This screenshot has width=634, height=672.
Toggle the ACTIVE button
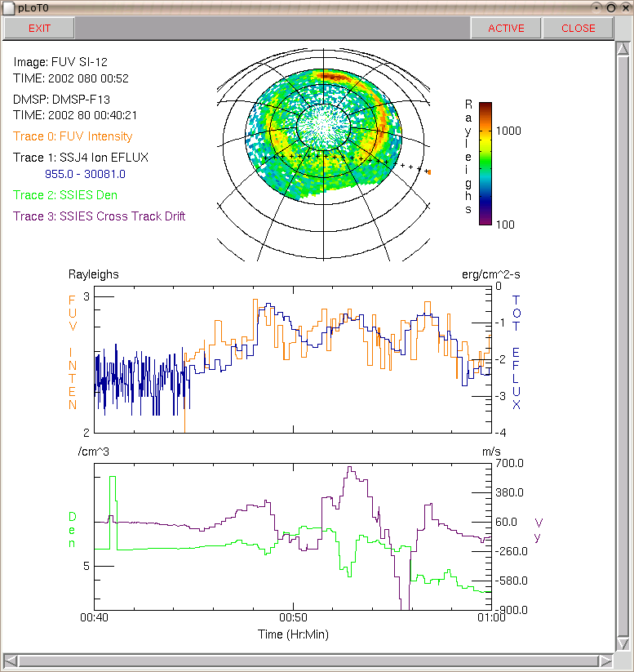tap(506, 29)
